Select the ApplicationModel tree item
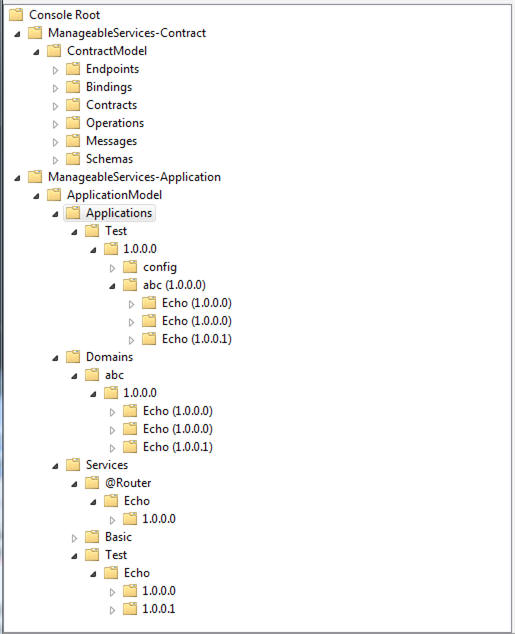515x634 pixels. [x=114, y=195]
